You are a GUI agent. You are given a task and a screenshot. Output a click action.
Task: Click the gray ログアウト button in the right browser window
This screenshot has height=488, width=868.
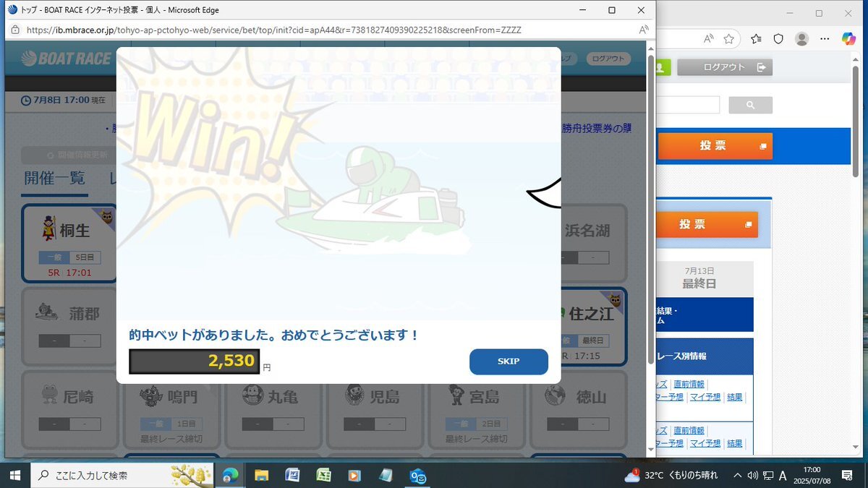click(725, 67)
